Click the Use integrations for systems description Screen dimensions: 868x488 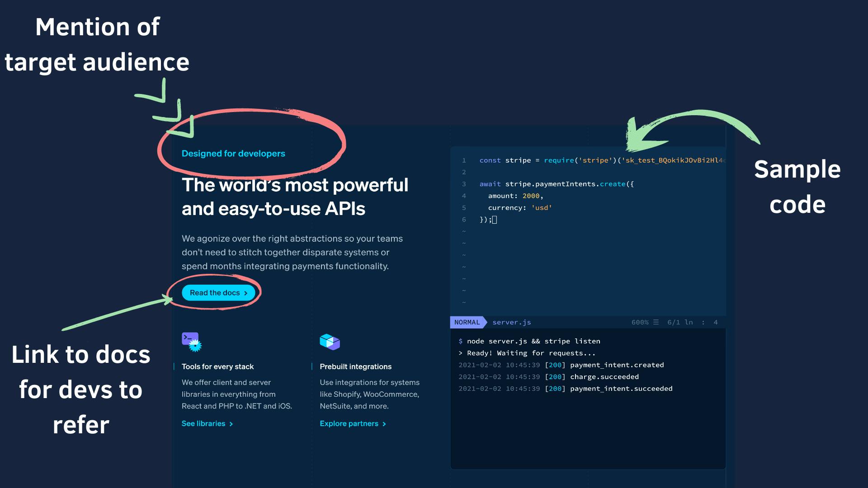(369, 394)
